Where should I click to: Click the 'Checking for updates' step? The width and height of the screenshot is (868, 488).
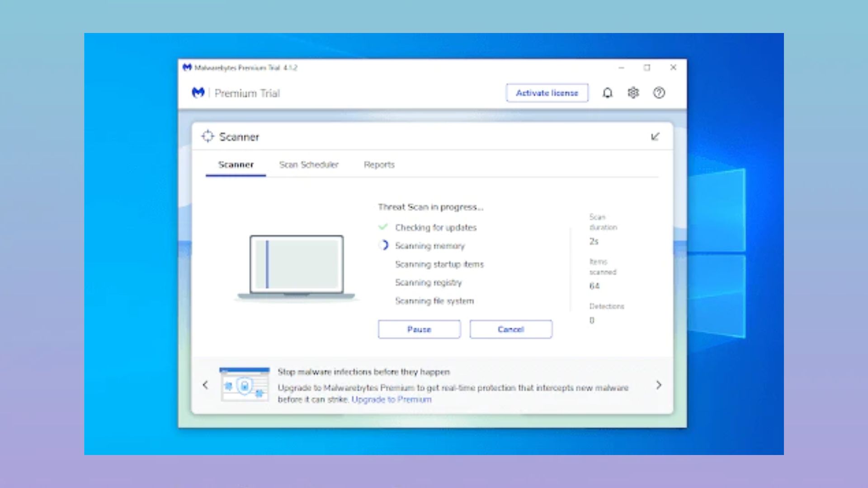click(436, 227)
